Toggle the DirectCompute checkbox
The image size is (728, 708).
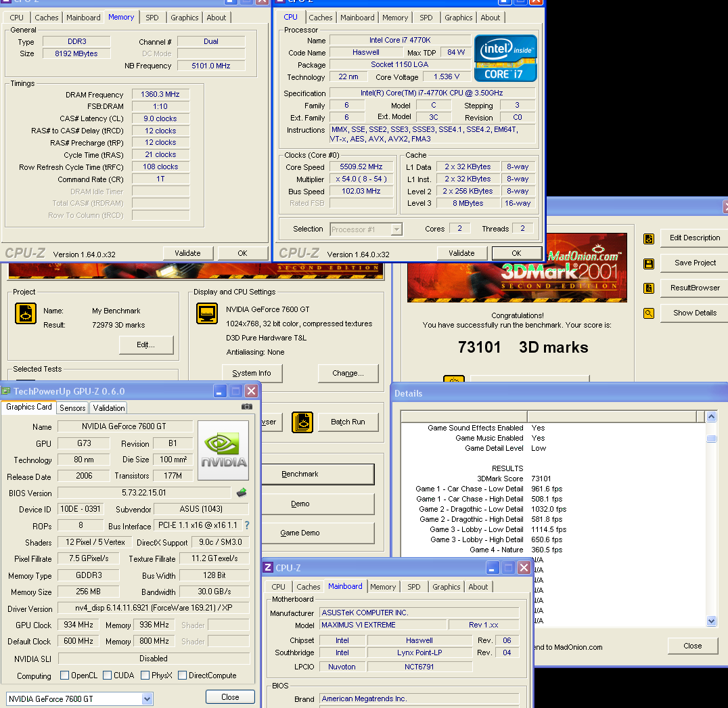pyautogui.click(x=183, y=675)
